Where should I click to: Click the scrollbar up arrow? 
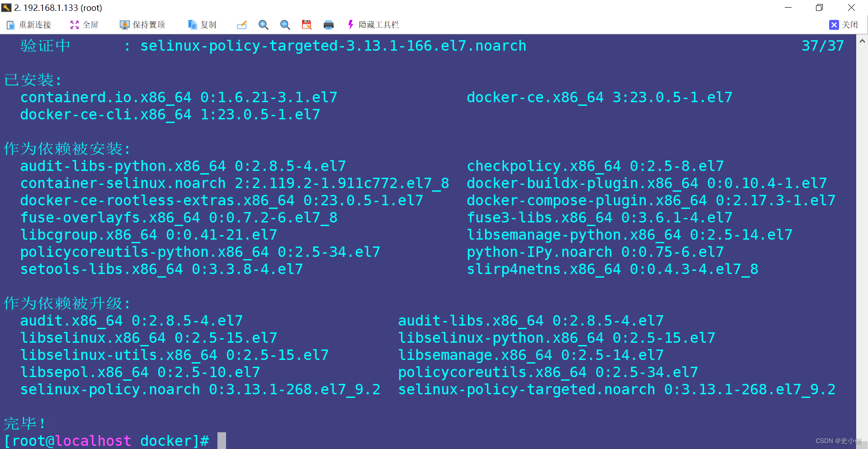tap(862, 41)
